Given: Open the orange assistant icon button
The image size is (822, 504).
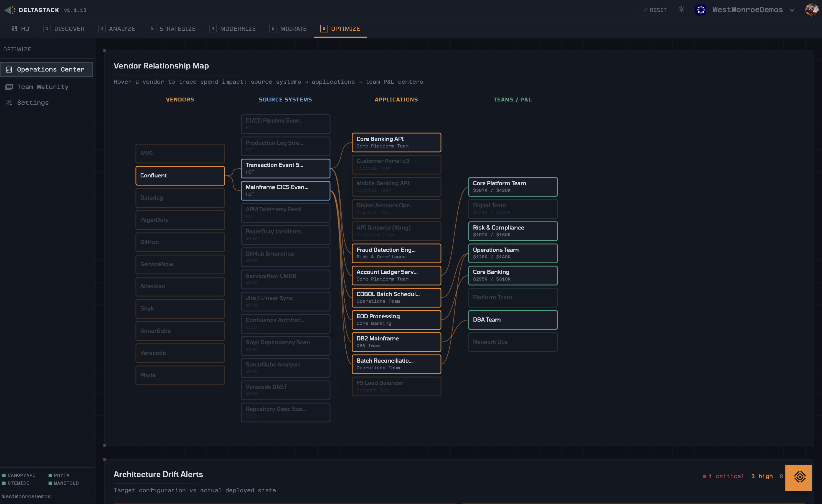Looking at the screenshot, I should pyautogui.click(x=798, y=478).
